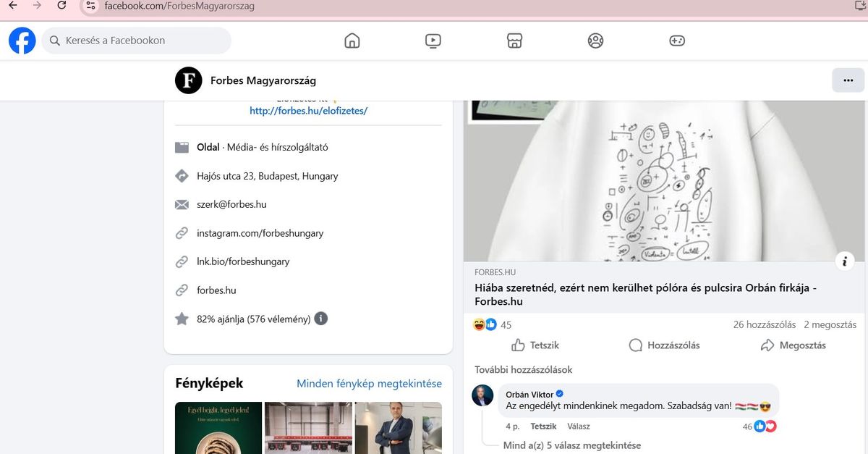Viewport: 868px width, 454px height.
Task: Click the FORBES.HU source label
Action: tap(495, 272)
